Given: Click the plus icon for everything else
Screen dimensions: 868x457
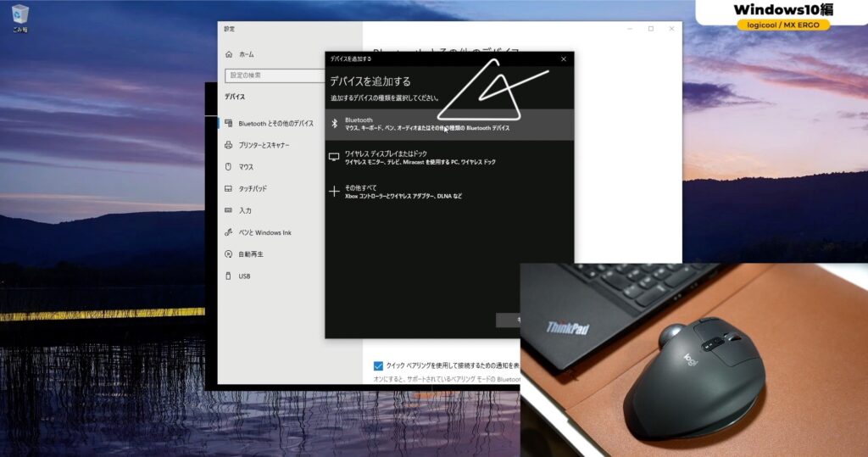Looking at the screenshot, I should tap(334, 191).
